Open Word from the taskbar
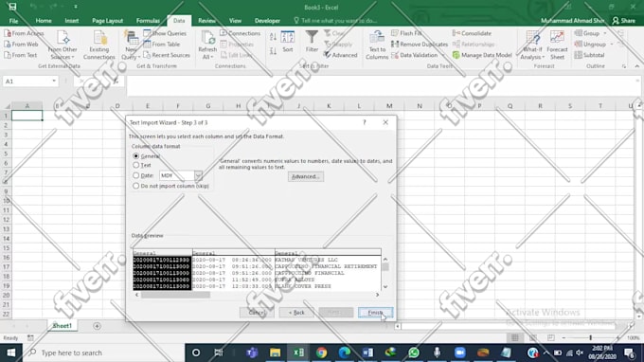The image size is (644, 362). point(367,353)
